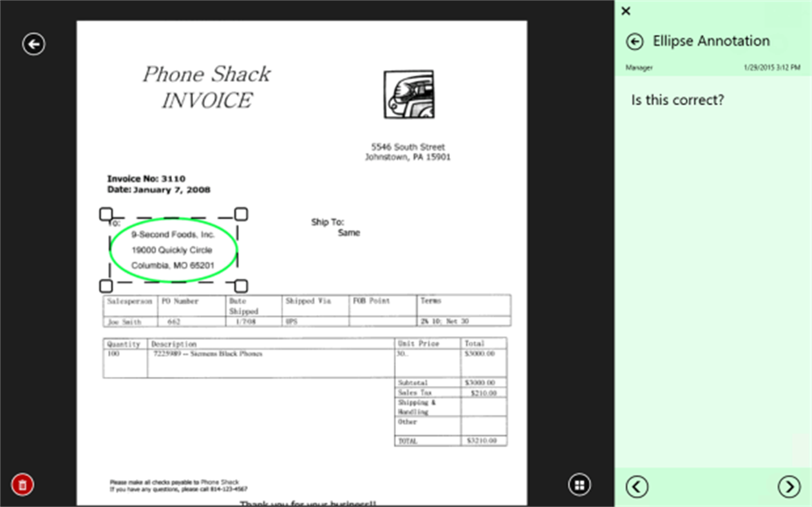The width and height of the screenshot is (812, 507).
Task: Click '19000 Quickly Circle' text
Action: (x=171, y=250)
